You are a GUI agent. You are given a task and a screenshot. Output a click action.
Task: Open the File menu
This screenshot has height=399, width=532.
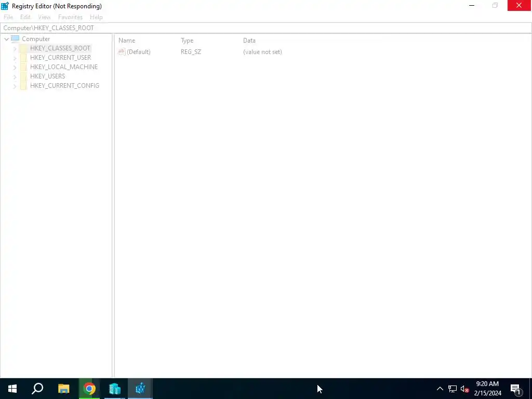8,17
